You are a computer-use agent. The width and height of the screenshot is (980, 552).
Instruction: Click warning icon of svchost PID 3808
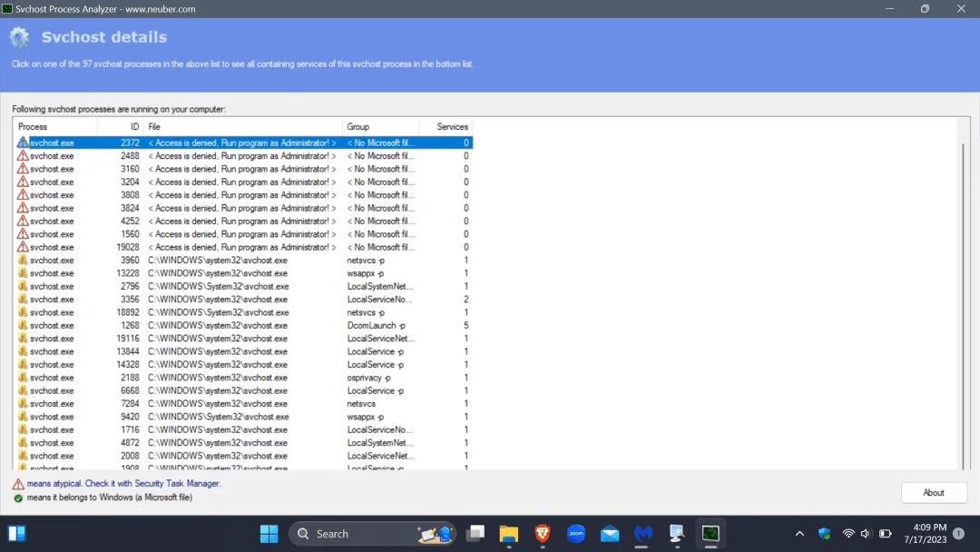pyautogui.click(x=23, y=195)
